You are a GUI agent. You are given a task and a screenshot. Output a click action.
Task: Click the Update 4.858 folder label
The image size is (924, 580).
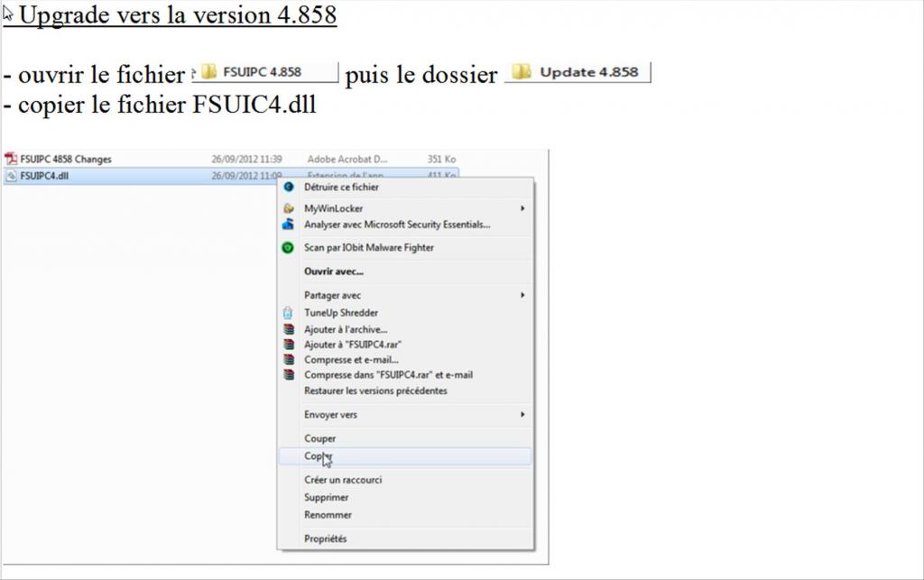(589, 72)
